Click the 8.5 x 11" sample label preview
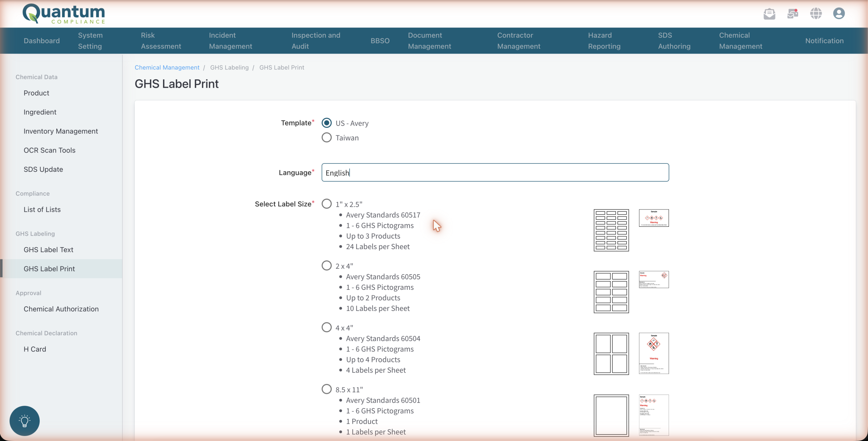 coord(654,415)
